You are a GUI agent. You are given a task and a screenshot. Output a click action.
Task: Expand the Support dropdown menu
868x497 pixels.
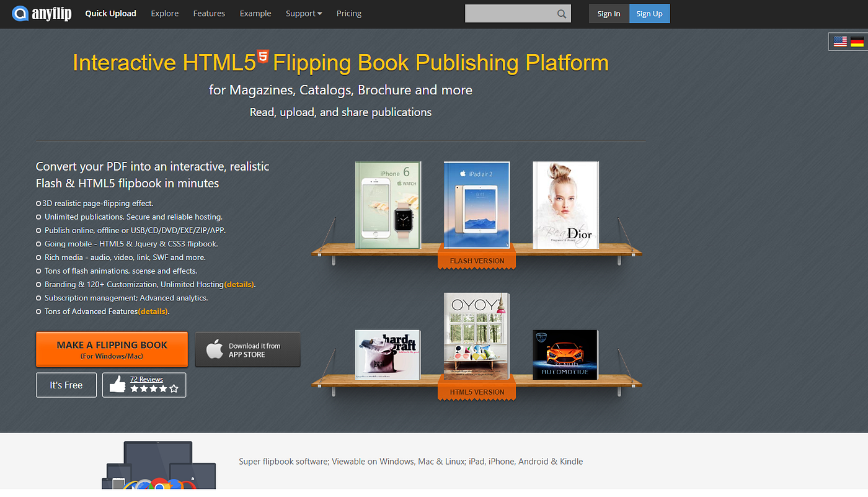[x=304, y=14]
